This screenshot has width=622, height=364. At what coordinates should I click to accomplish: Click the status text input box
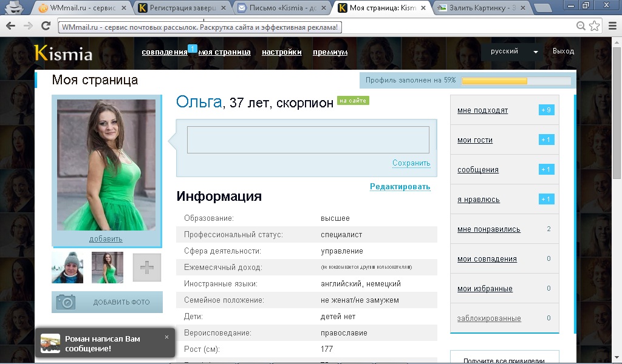pos(308,140)
